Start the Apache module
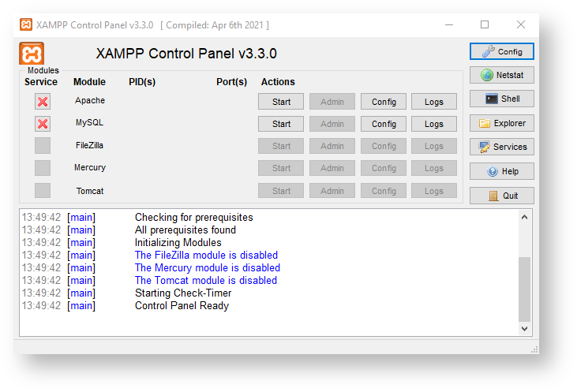Image resolution: width=577 pixels, height=392 pixels. coord(281,102)
